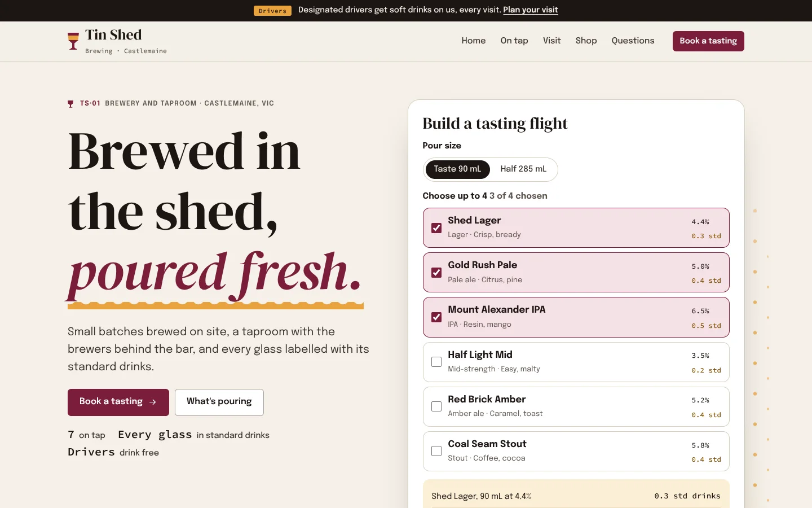The image size is (812, 508).
Task: Click 'Amber ale · Caramel, toast' description
Action: pyautogui.click(x=495, y=414)
